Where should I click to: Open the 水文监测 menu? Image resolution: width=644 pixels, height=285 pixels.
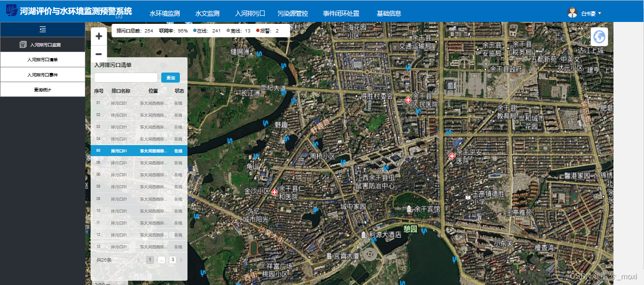point(208,13)
